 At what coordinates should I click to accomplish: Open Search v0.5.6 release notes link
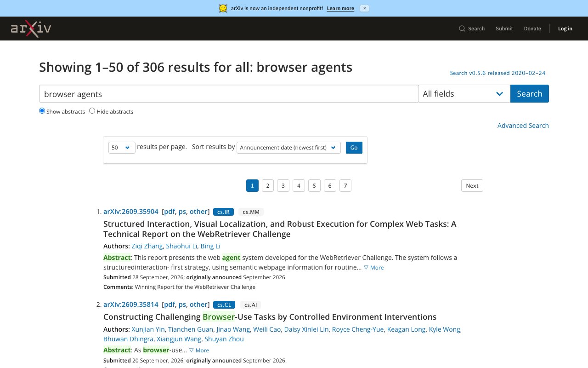click(498, 73)
